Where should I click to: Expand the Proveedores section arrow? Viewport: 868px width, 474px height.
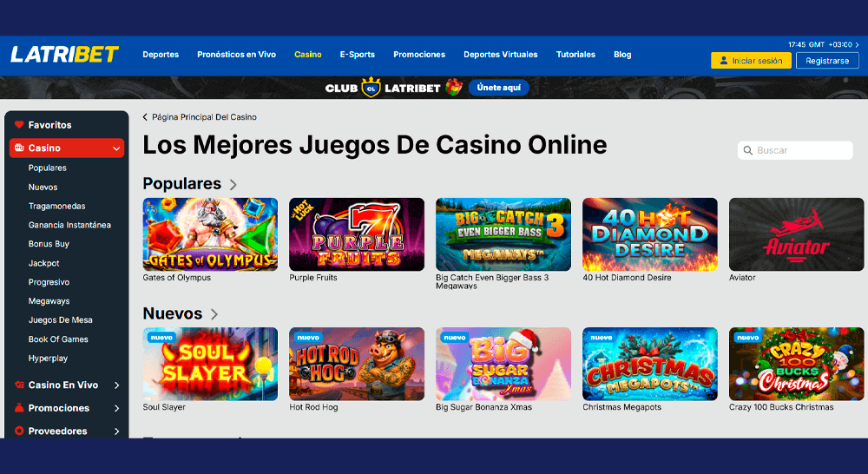click(117, 431)
